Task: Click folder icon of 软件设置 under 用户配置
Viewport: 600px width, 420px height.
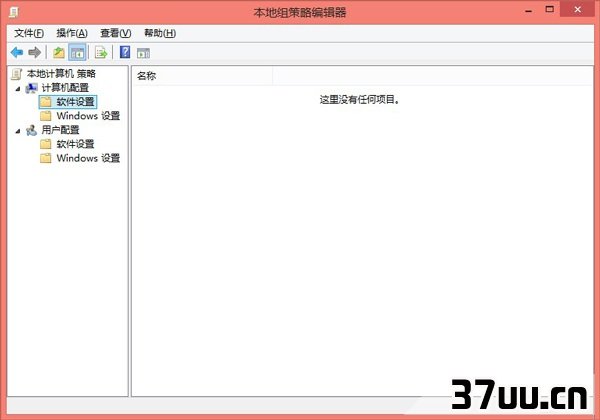Action: pos(46,144)
